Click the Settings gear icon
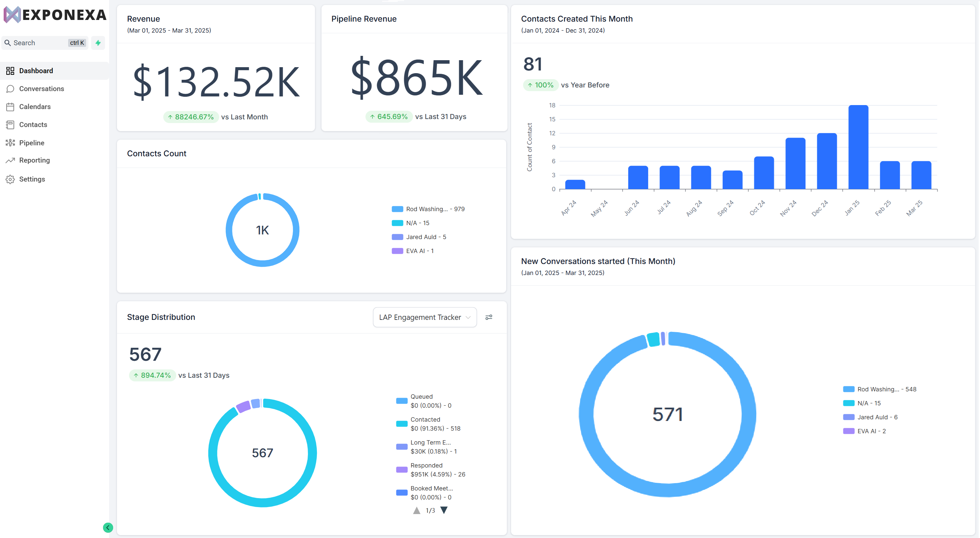Screen dimensions: 980x538 pyautogui.click(x=10, y=179)
